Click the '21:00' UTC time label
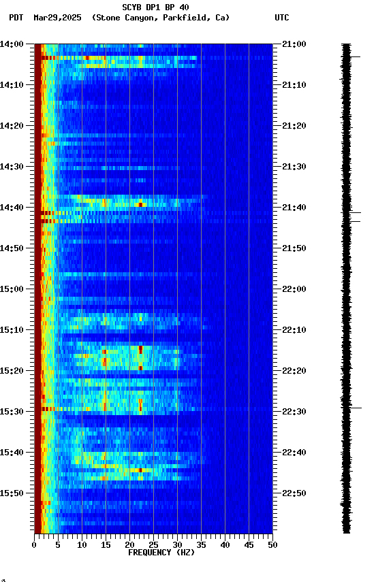This screenshot has height=588, width=376. point(294,44)
